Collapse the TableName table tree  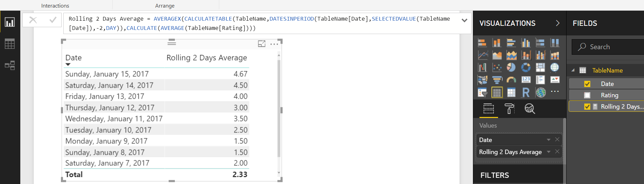(573, 70)
